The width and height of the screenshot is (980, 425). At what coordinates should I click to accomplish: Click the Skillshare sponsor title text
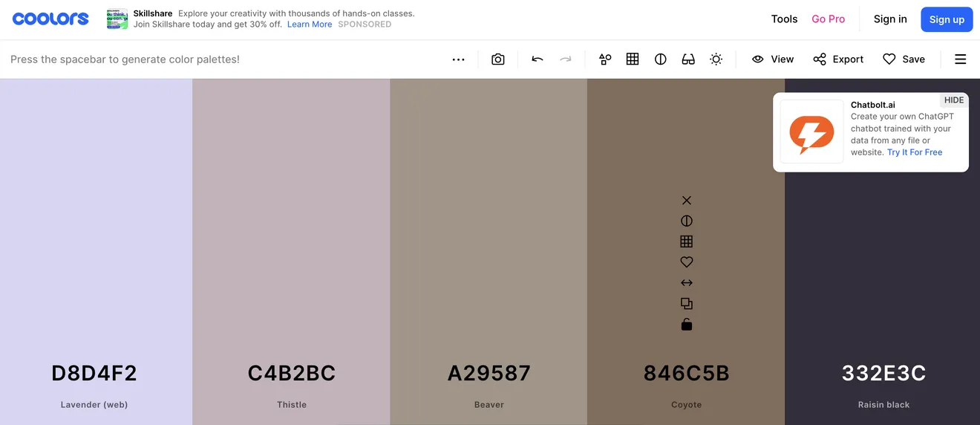153,13
